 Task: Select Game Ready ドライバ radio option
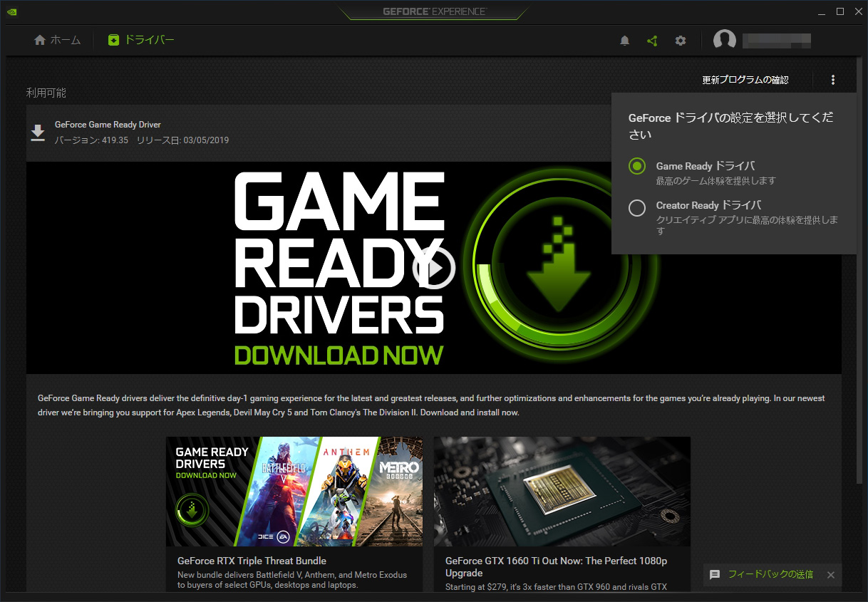pyautogui.click(x=637, y=166)
